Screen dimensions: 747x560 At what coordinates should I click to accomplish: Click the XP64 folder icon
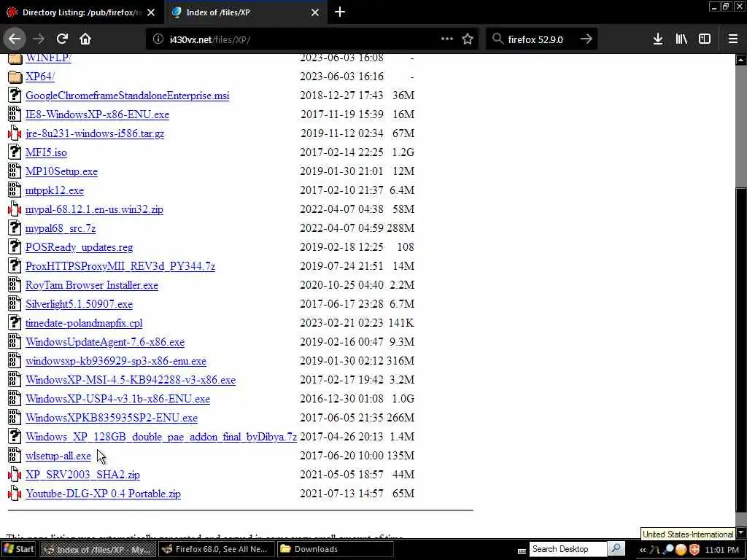coord(15,76)
